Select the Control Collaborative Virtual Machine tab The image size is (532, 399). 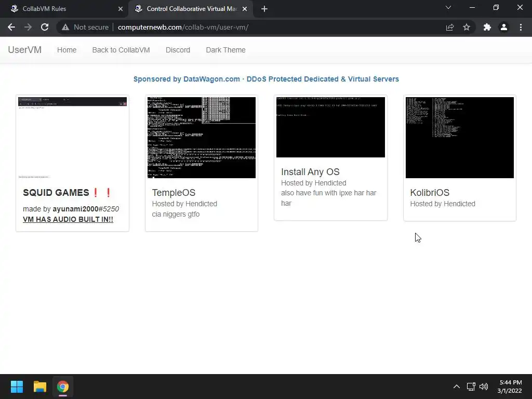[190, 9]
